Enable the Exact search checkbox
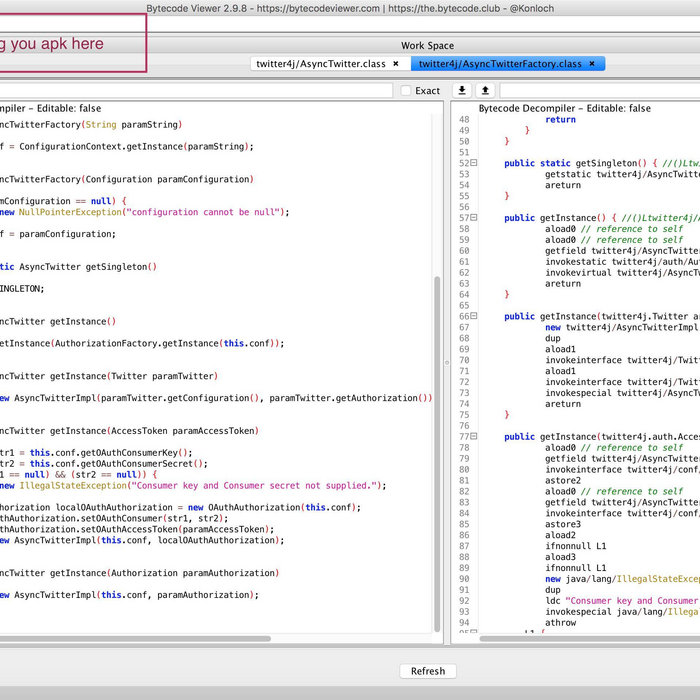Screen dimensions: 700x700 [x=406, y=91]
